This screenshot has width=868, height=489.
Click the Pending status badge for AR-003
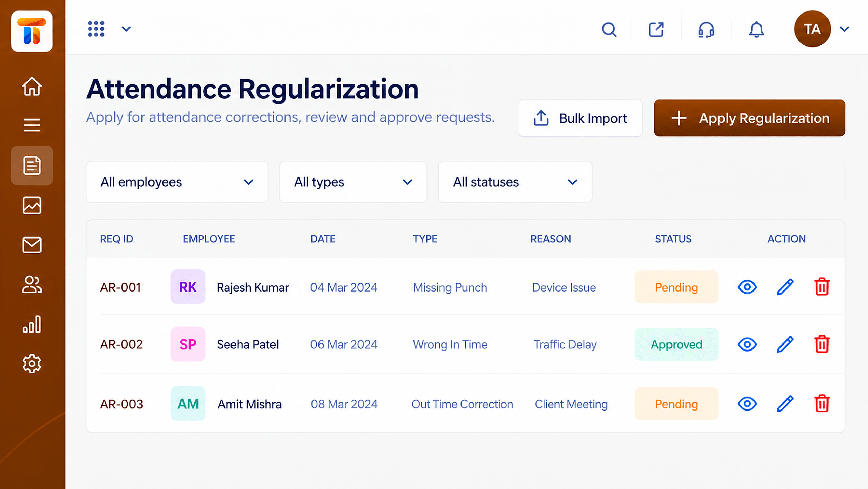pos(676,404)
